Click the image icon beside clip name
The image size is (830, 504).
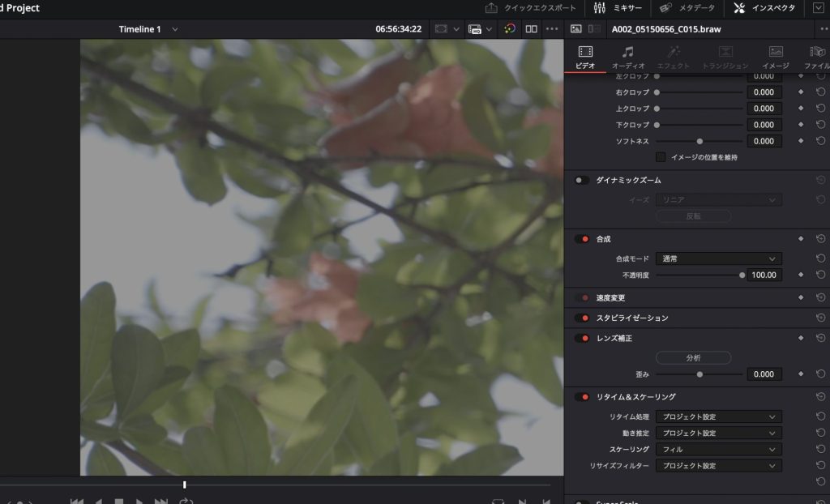[x=576, y=29]
